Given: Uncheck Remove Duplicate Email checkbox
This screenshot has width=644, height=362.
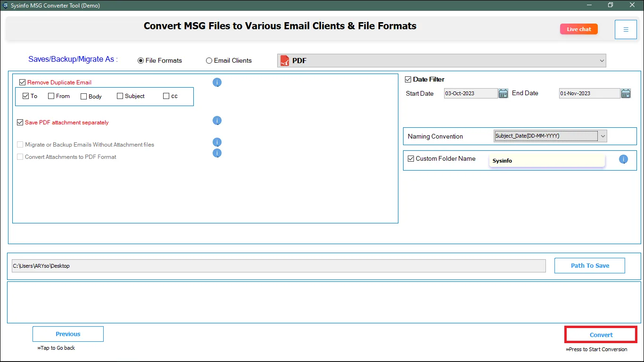Looking at the screenshot, I should 22,82.
